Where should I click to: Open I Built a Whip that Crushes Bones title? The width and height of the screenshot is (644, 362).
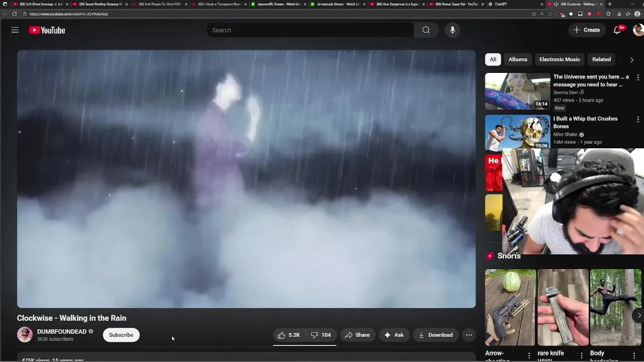click(x=586, y=122)
